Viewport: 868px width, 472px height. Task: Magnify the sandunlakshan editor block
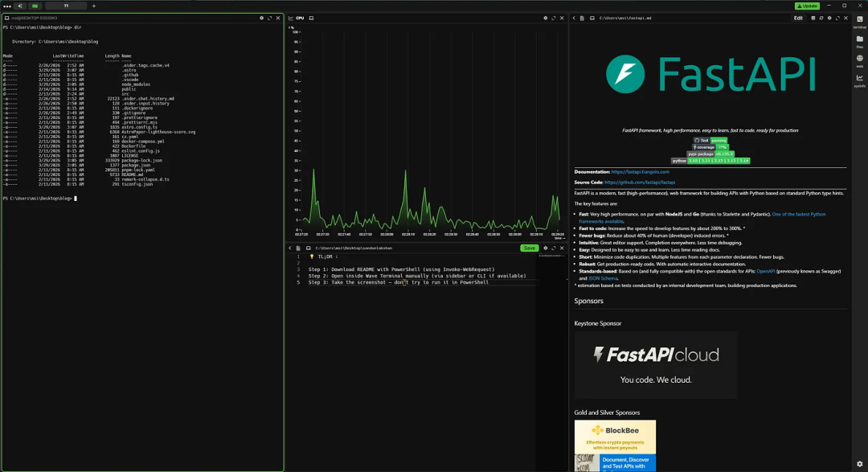tap(554, 248)
